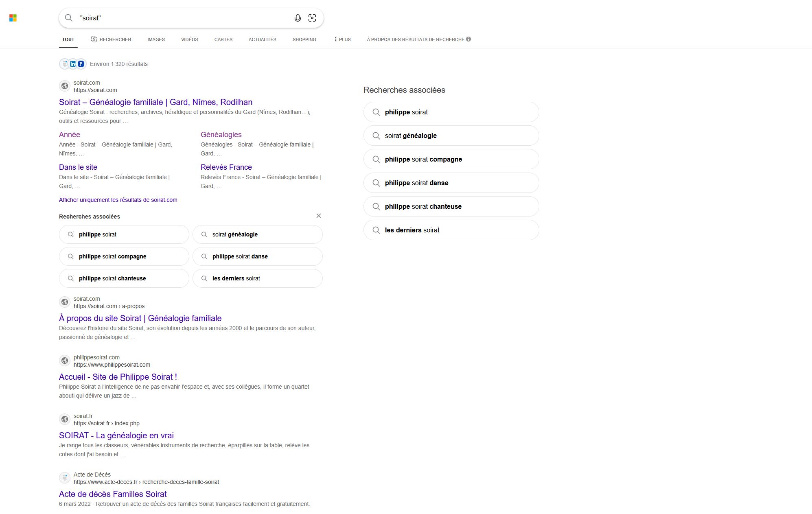Click globe favicon of soirat.fr result
This screenshot has height=514, width=812.
coord(65,419)
